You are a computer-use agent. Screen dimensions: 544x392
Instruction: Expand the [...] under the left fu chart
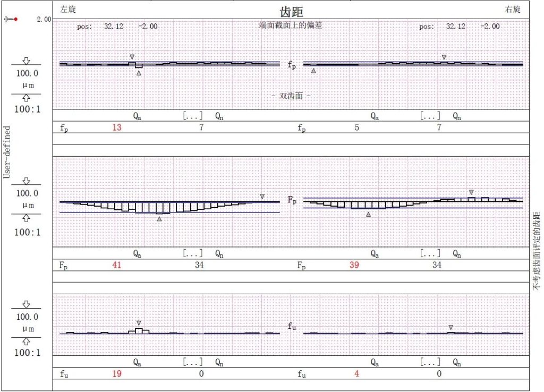pyautogui.click(x=192, y=362)
